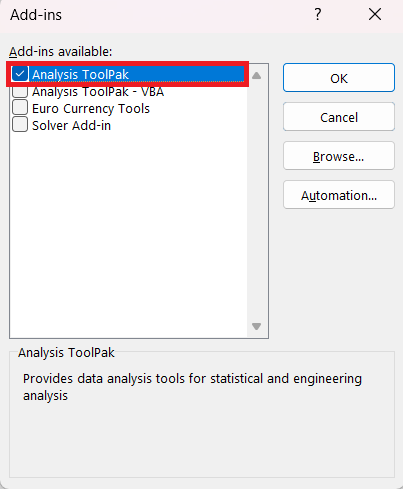Tick the Euro Currency Tools checkbox

click(x=20, y=108)
